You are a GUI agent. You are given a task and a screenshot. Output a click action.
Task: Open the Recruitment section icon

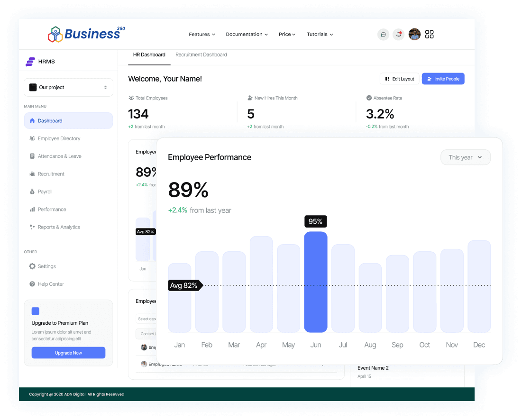coord(32,173)
